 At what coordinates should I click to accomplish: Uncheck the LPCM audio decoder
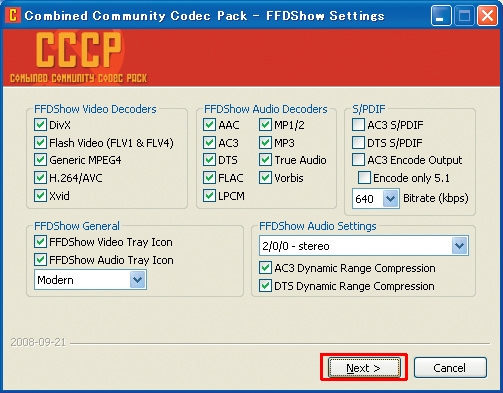coord(209,196)
